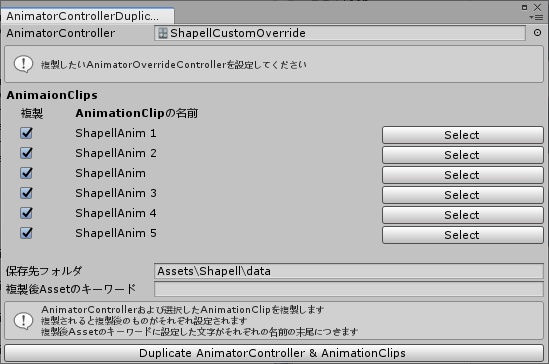549x364 pixels.
Task: Maximize the AnimatorControllerDuplicator window
Action: [524, 7]
